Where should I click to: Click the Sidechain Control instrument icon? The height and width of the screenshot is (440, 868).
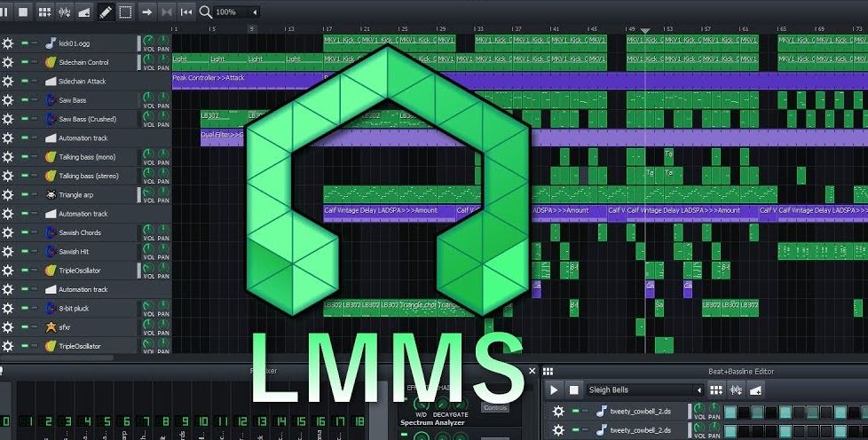tap(51, 62)
